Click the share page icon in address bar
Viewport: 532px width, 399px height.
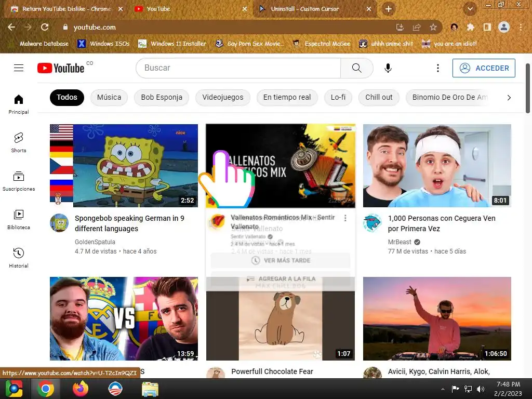(416, 27)
